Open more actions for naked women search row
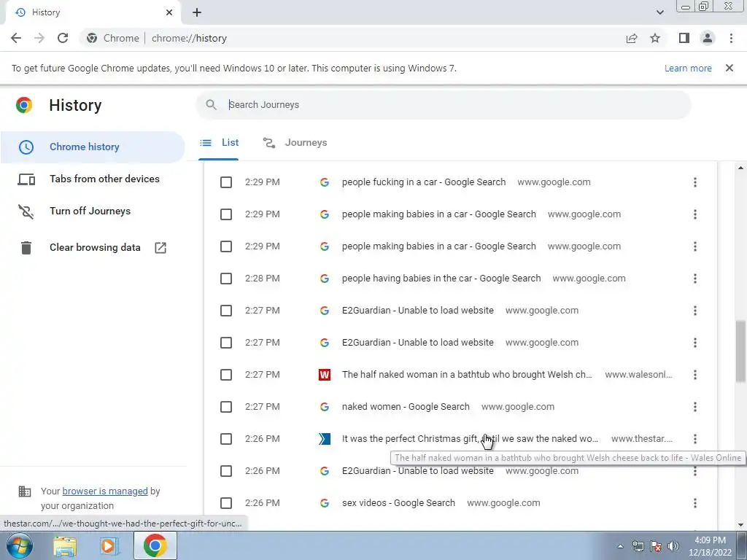 pos(695,407)
